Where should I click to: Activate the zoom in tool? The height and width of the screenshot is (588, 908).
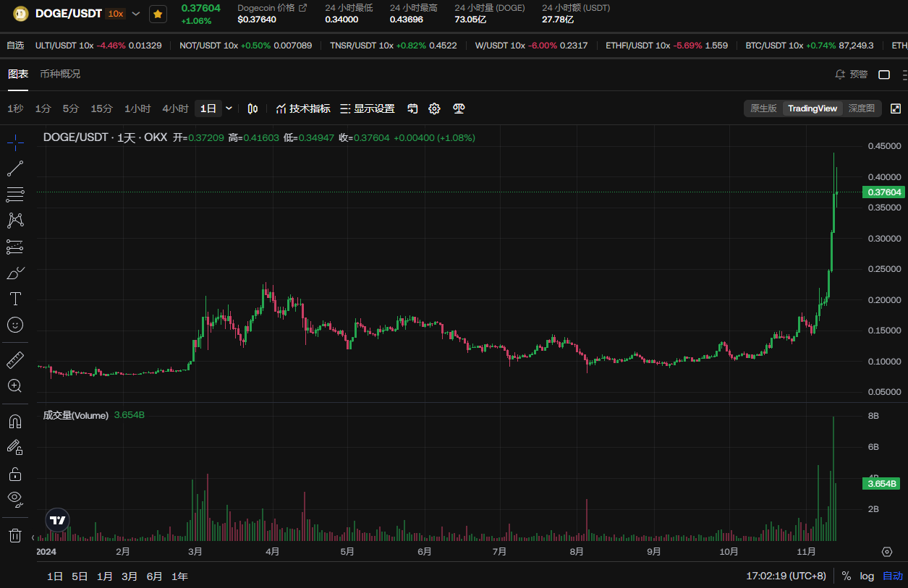tap(15, 385)
